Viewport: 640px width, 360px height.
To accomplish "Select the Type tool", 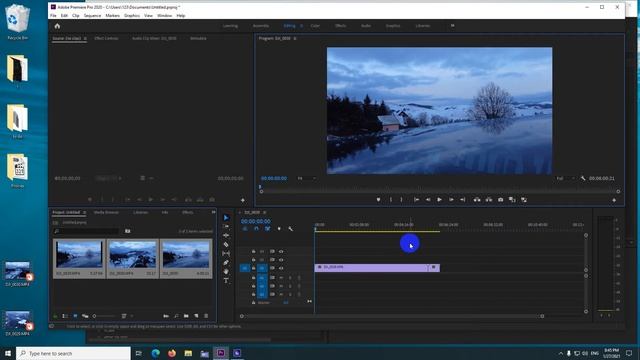I will click(226, 280).
